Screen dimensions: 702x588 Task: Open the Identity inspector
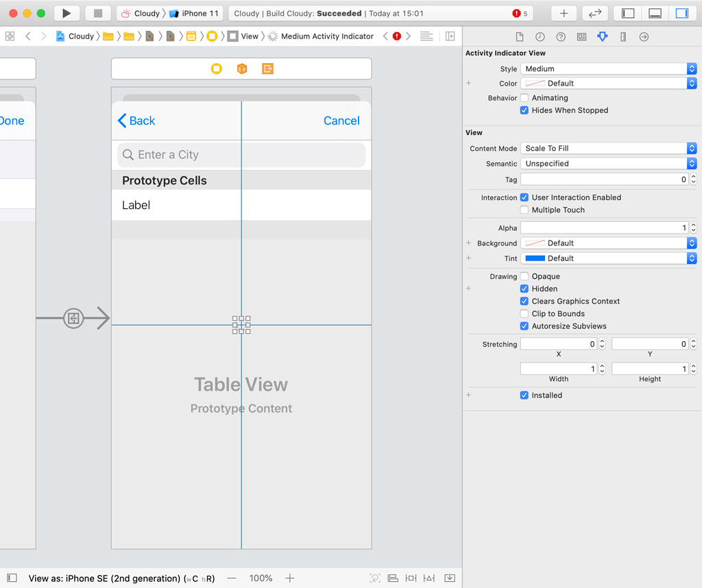pos(581,36)
